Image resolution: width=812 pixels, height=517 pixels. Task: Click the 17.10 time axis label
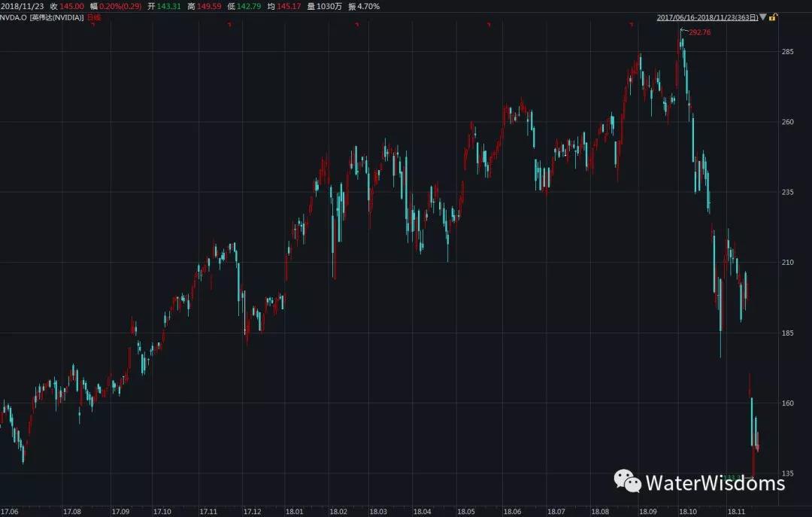click(x=162, y=512)
